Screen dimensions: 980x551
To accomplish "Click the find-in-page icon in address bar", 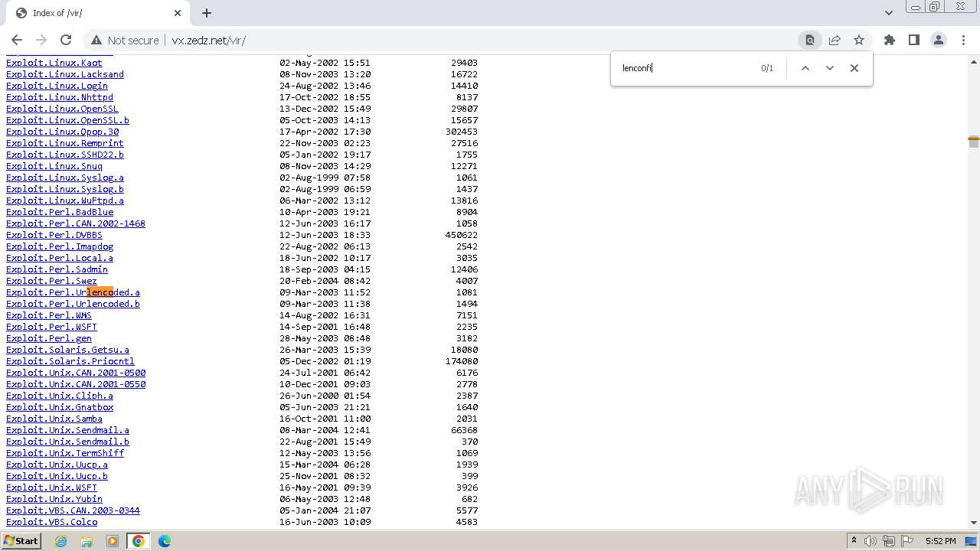I will (809, 40).
